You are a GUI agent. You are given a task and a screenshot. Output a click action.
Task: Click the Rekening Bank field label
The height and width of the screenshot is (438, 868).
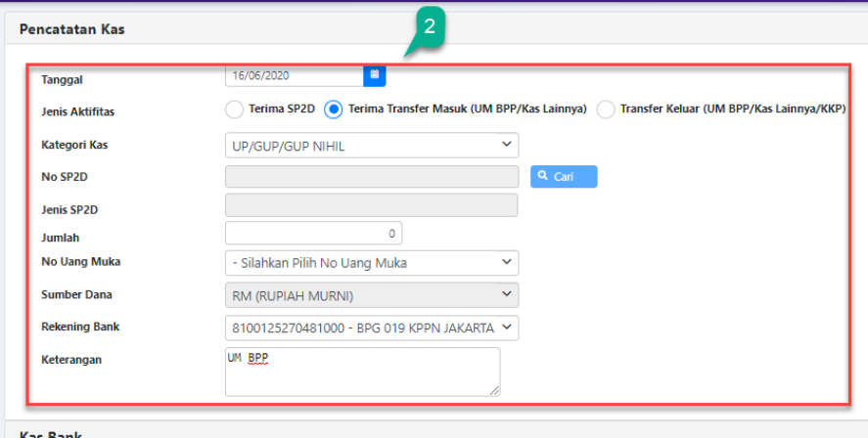(80, 327)
